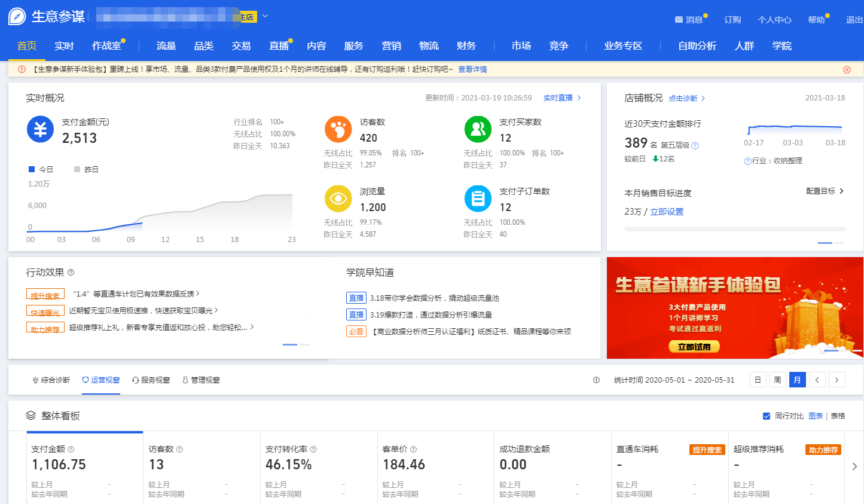Viewport: 864px width, 504px height.
Task: Open the 流量 nav tab
Action: click(x=166, y=46)
